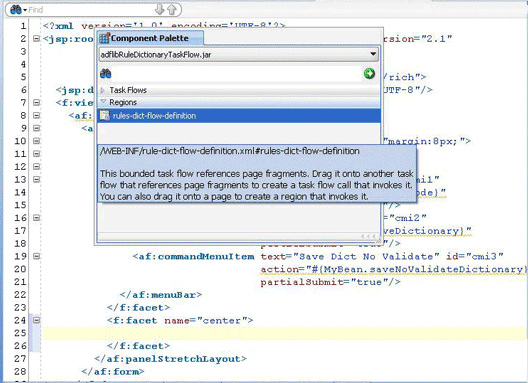The image size is (528, 383).
Task: Click the af:commandMenuItem tag on line 19
Action: 193,257
